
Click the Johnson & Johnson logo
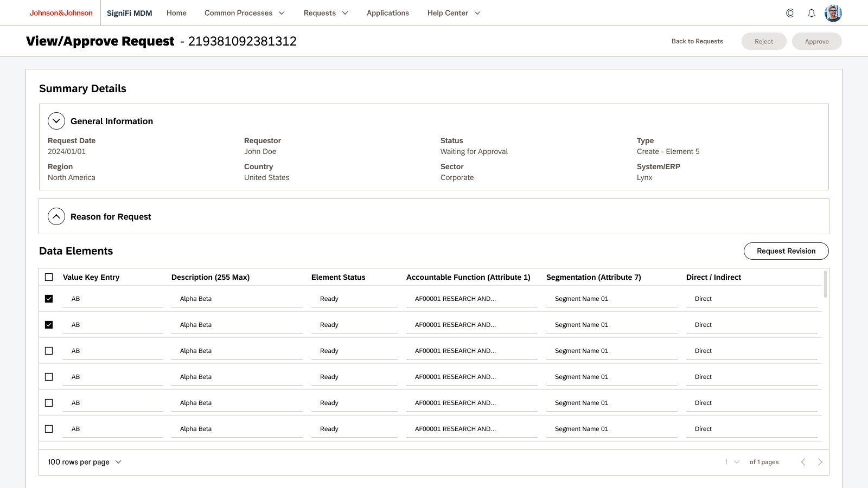point(61,13)
